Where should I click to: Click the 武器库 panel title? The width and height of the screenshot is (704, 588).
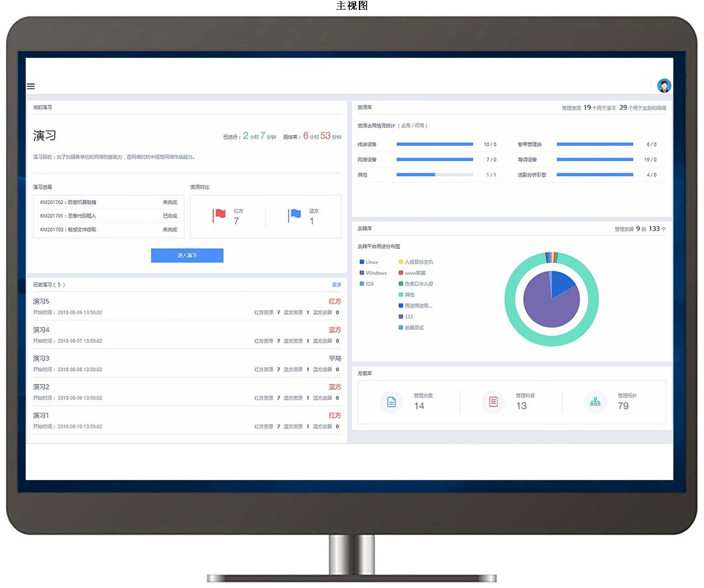coord(365,228)
